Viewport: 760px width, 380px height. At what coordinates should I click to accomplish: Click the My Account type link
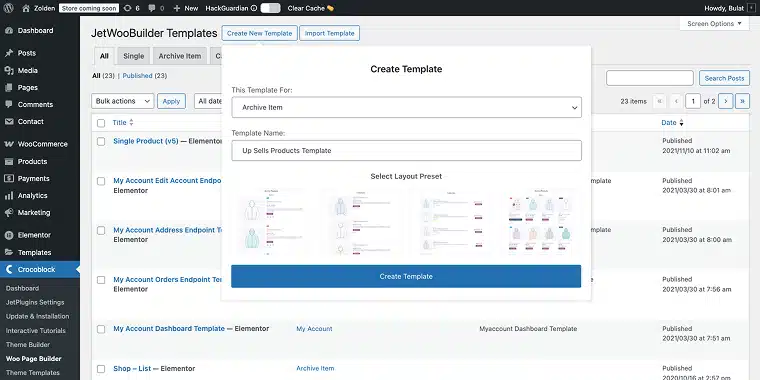click(314, 329)
